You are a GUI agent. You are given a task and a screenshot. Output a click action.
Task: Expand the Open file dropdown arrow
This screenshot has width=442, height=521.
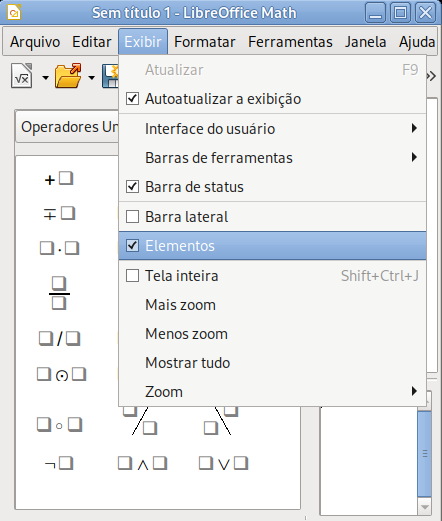tap(91, 78)
